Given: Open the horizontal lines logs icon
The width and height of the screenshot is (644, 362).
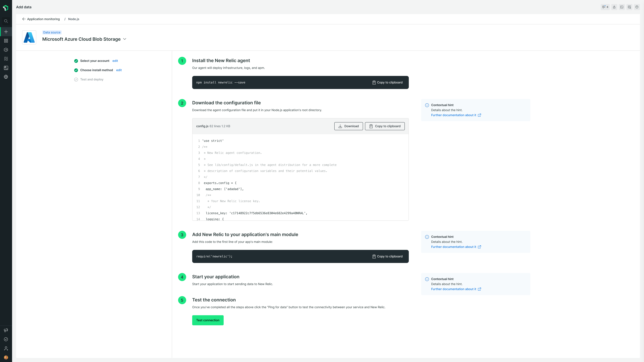Looking at the screenshot, I should (6, 59).
